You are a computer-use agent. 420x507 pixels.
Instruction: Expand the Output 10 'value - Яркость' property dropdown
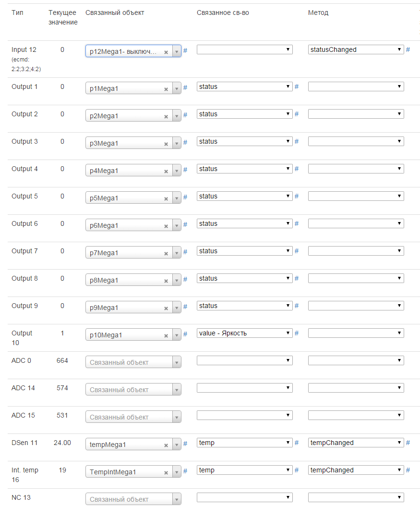pos(244,333)
